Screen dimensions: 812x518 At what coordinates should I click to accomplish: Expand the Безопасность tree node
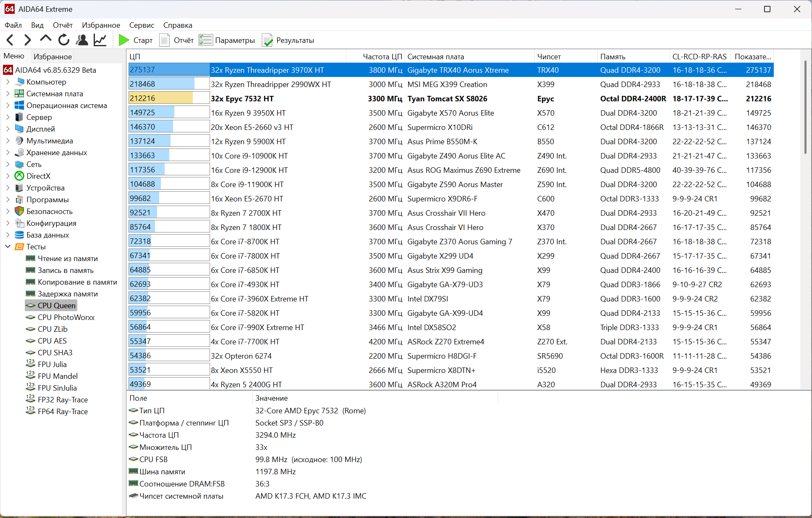8,211
